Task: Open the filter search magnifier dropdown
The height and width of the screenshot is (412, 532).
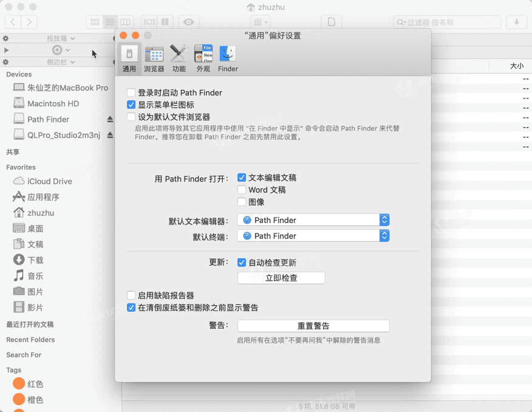Action: pos(401,22)
